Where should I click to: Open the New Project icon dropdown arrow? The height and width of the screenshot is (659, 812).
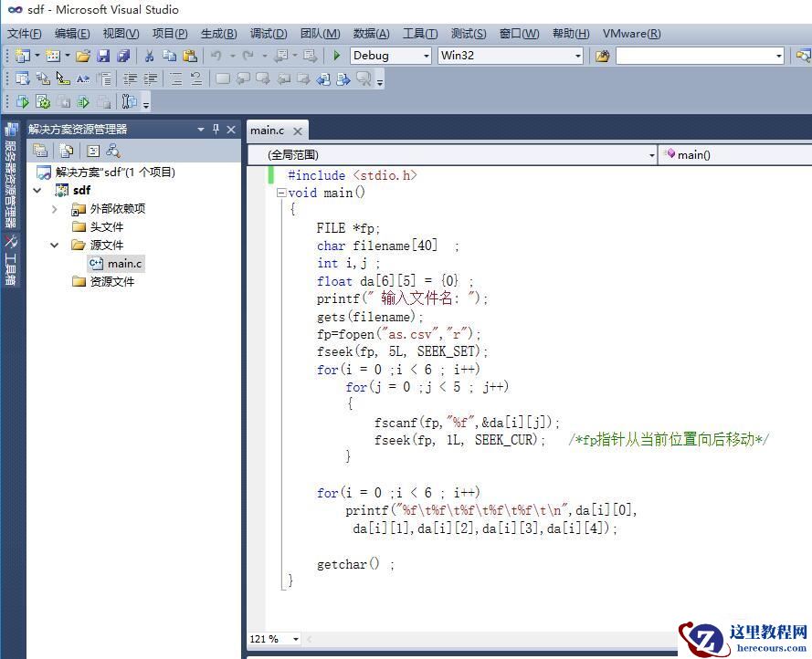pyautogui.click(x=37, y=56)
